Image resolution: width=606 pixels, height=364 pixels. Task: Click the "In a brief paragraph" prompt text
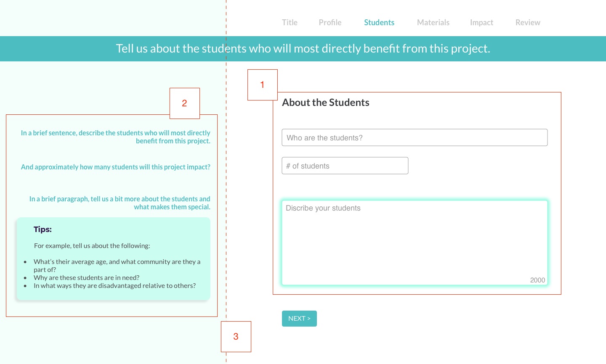[x=120, y=203]
